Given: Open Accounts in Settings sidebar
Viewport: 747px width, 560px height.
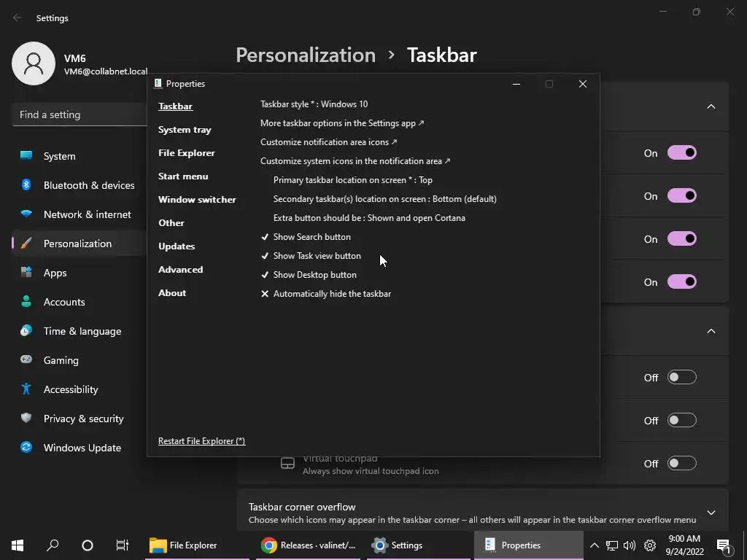Looking at the screenshot, I should [x=79, y=302].
